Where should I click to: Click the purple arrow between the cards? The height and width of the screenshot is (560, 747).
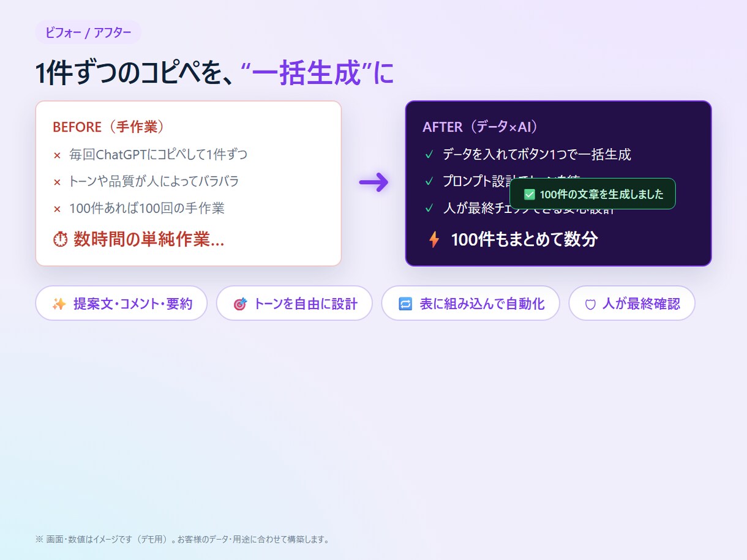(374, 182)
